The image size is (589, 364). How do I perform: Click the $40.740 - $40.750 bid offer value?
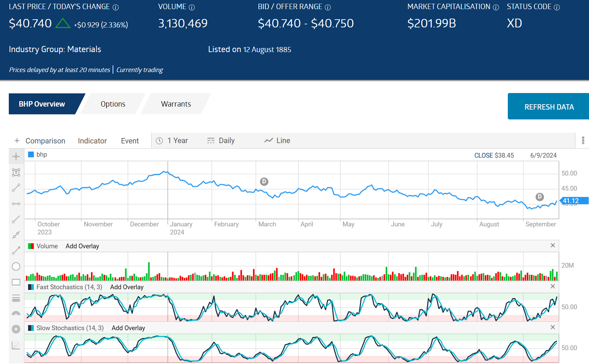[306, 23]
